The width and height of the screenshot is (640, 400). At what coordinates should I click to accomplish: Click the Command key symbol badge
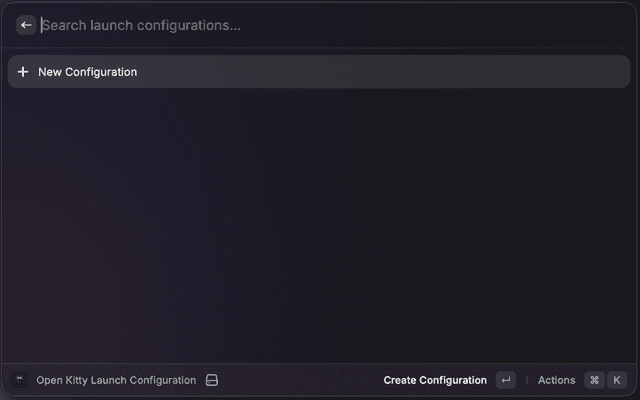(x=595, y=380)
